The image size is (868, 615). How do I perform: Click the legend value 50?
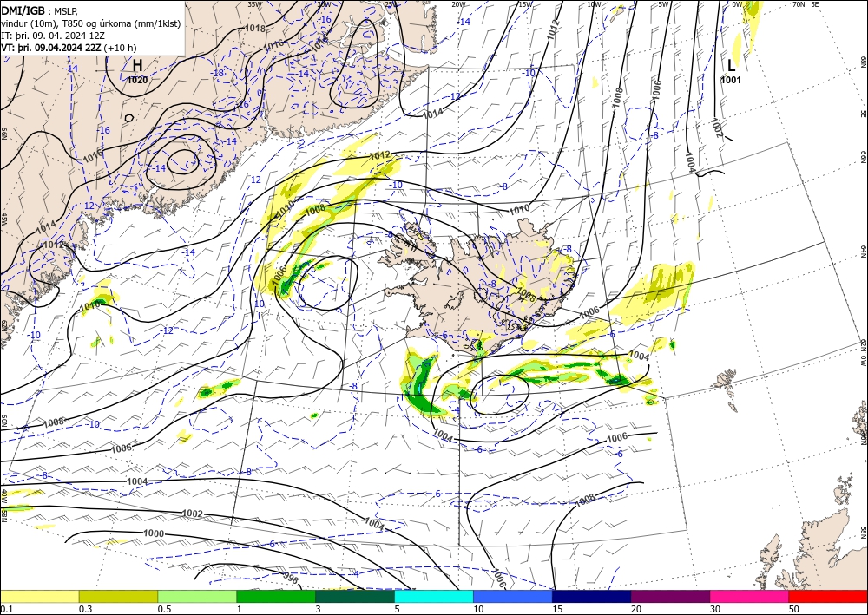click(794, 609)
